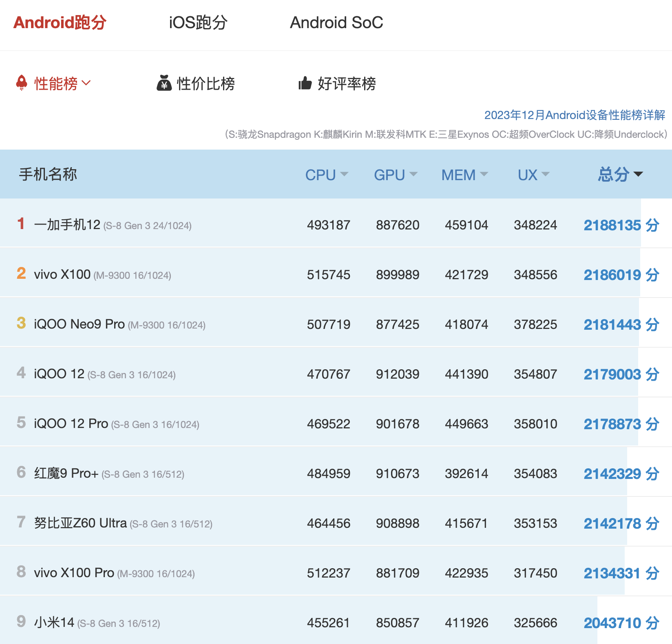
Task: Click UX score 317450
Action: pyautogui.click(x=535, y=573)
